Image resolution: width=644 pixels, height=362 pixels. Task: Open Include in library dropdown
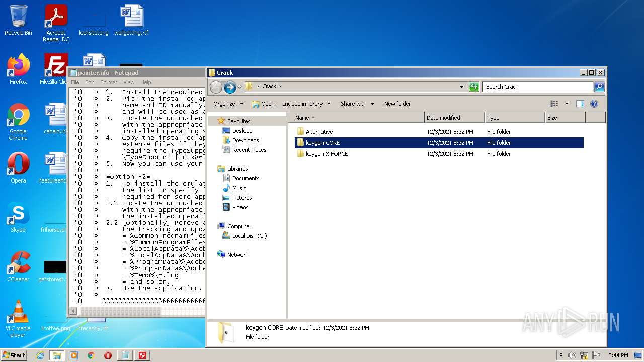[307, 104]
